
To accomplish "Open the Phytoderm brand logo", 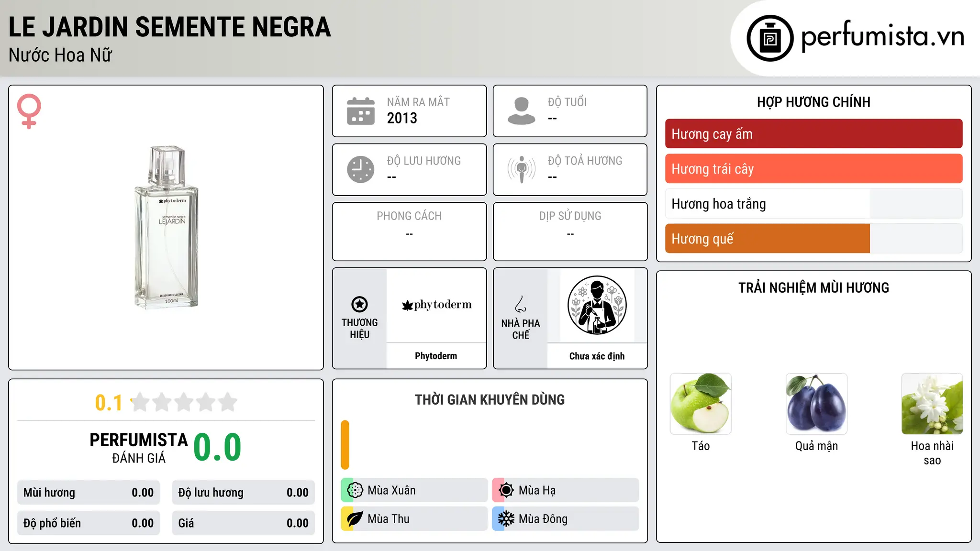I will coord(436,305).
